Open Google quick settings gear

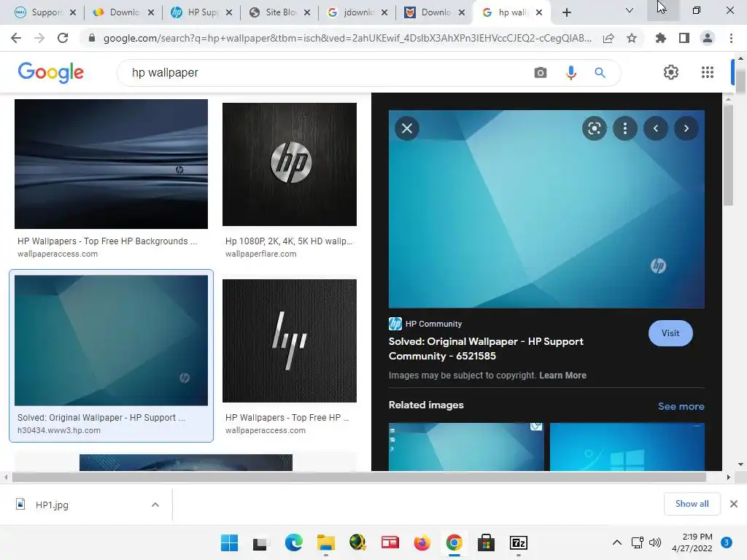point(671,72)
